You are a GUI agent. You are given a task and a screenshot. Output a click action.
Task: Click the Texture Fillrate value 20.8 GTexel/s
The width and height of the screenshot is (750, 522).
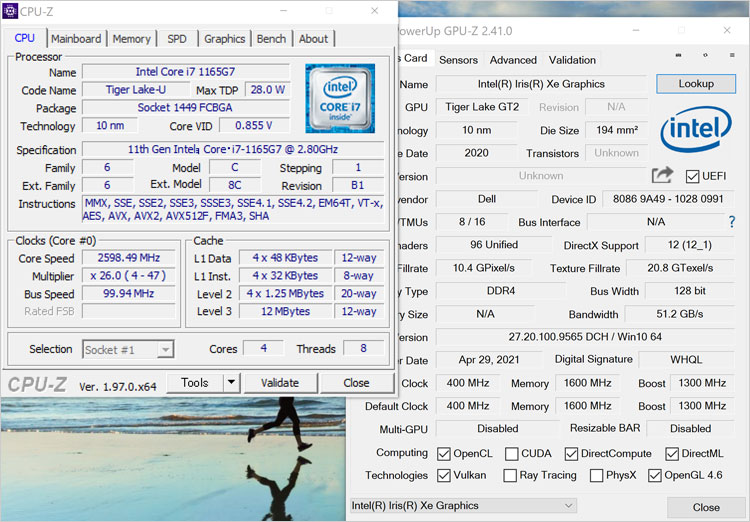[680, 268]
